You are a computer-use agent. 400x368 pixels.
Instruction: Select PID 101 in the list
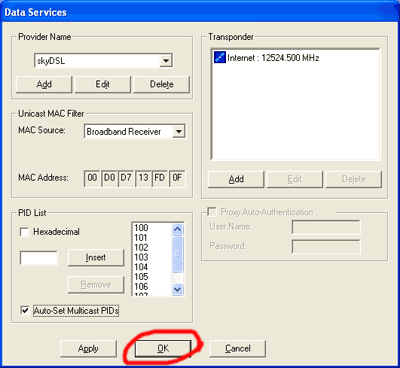tap(141, 237)
